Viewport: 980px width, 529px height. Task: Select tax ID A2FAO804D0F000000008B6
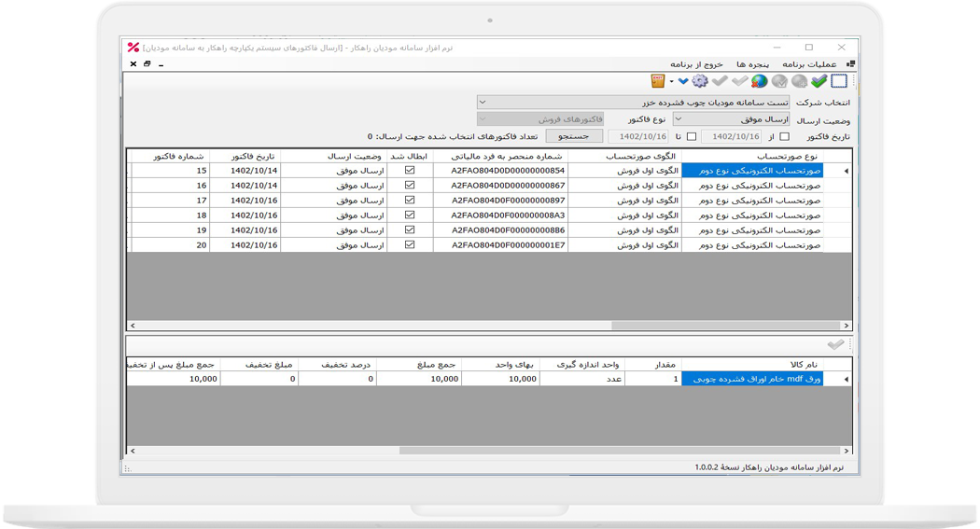[x=500, y=230]
